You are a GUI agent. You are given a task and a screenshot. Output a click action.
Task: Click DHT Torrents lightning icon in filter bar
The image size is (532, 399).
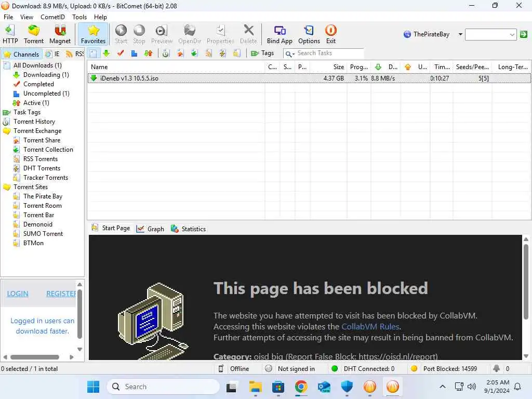[x=222, y=54]
